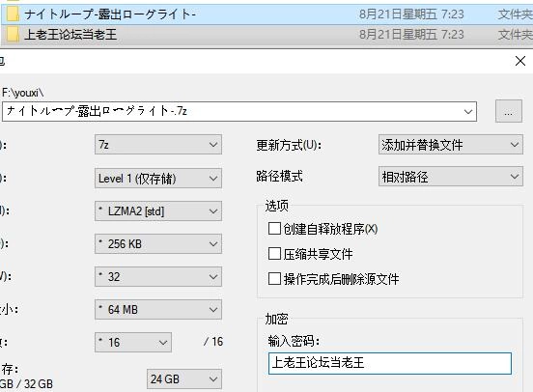
Task: Select the 上老王论坛当老王 folder row
Action: [266, 35]
